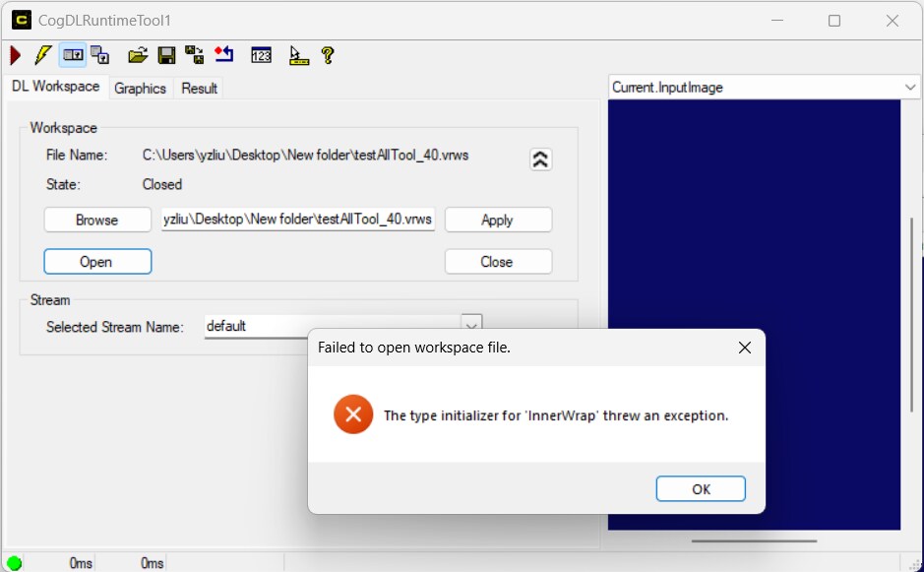
Task: Click the Save As floppy icon
Action: [195, 55]
